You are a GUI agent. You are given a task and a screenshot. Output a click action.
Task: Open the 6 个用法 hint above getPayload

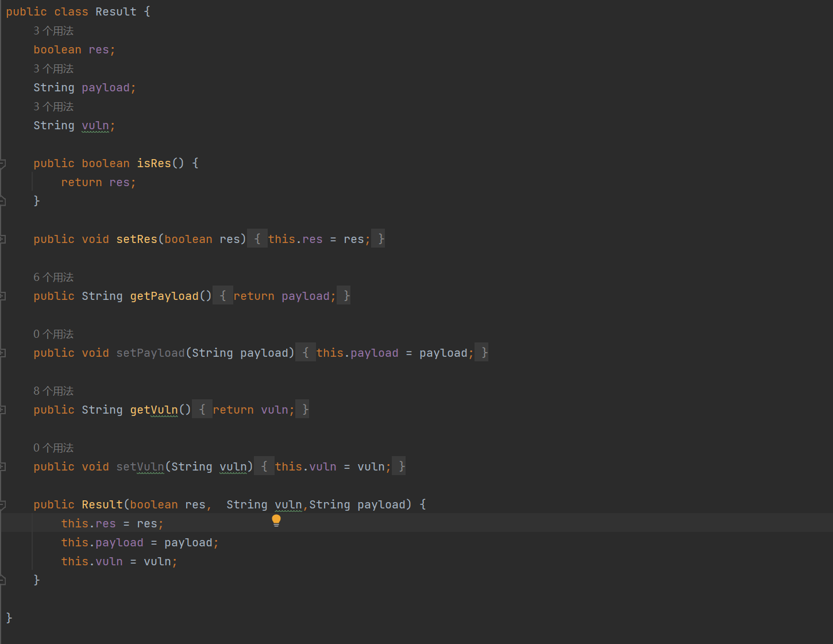53,277
